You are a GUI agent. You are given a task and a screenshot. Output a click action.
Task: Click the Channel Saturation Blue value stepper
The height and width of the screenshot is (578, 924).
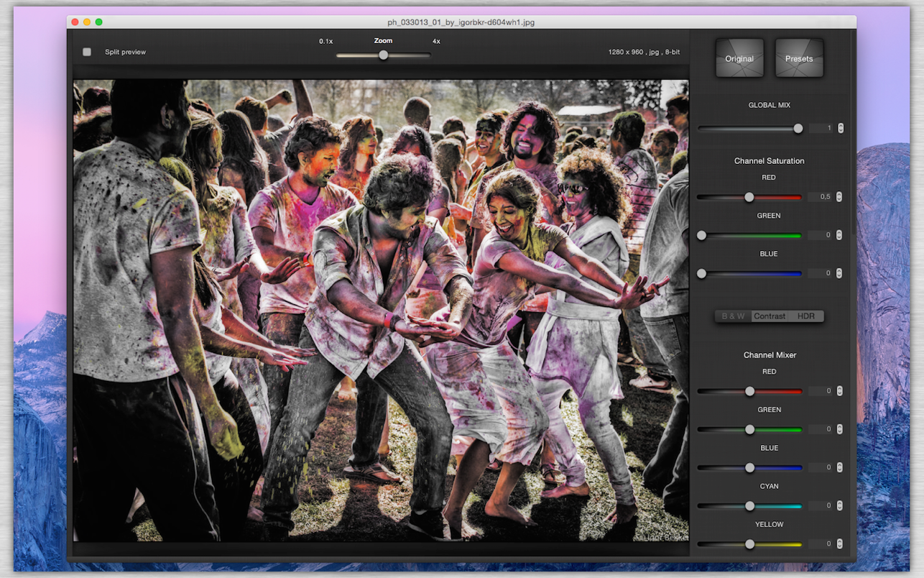tap(839, 273)
